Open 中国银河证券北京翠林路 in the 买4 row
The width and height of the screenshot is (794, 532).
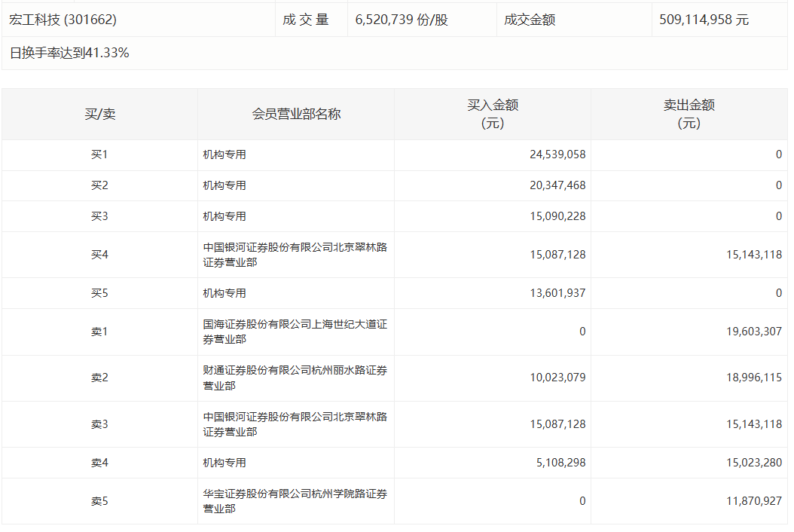point(295,255)
